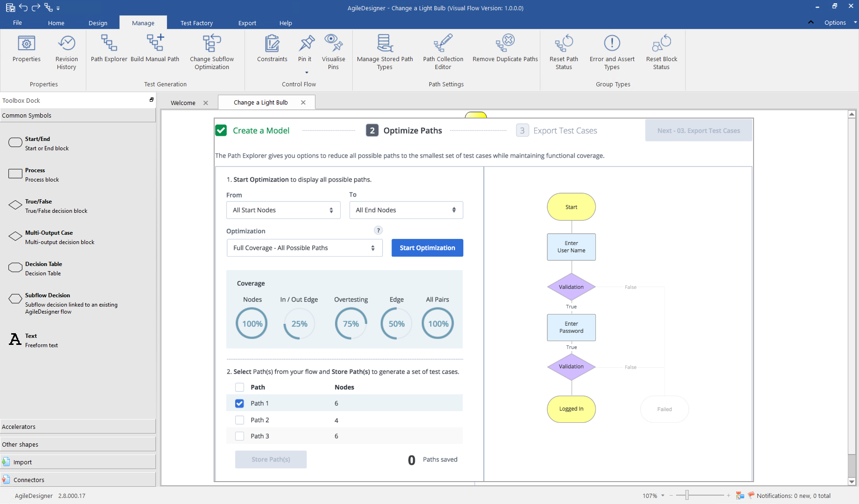Go to Create a Model step

(x=252, y=131)
